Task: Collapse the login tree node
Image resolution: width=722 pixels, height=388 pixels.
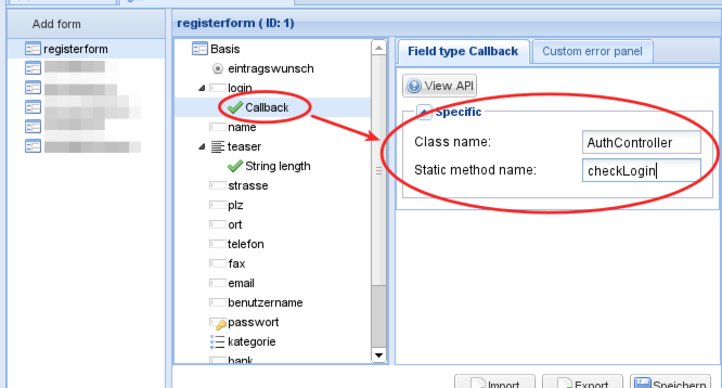Action: tap(202, 87)
